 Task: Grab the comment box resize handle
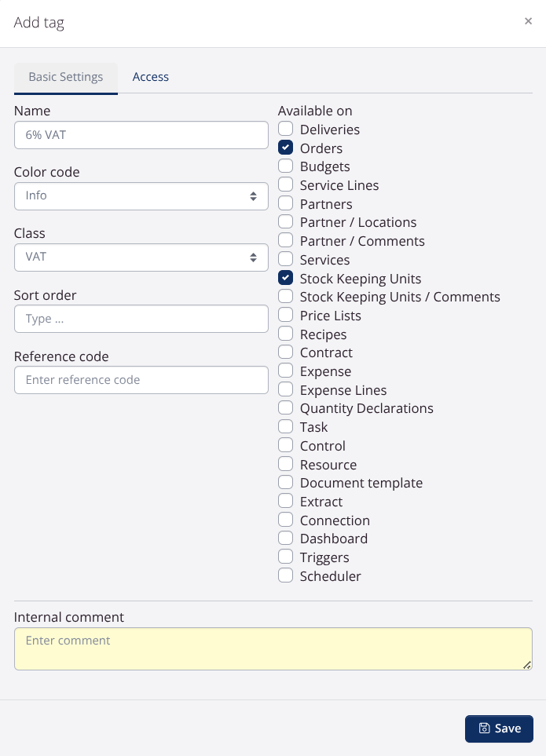point(527,665)
